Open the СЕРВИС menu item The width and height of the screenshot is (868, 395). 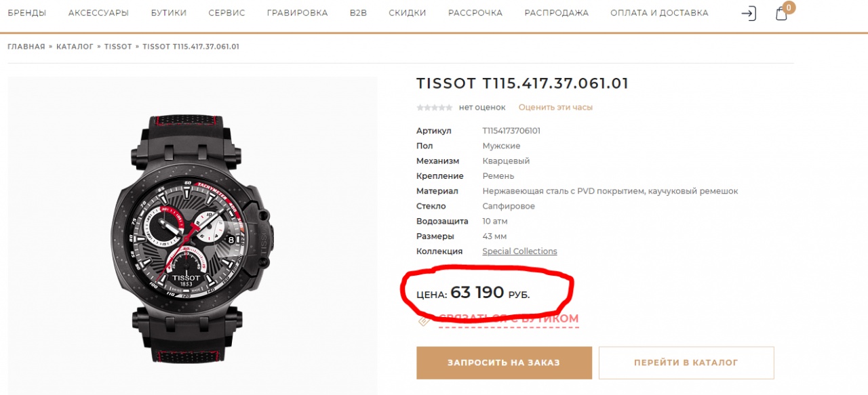click(x=227, y=13)
